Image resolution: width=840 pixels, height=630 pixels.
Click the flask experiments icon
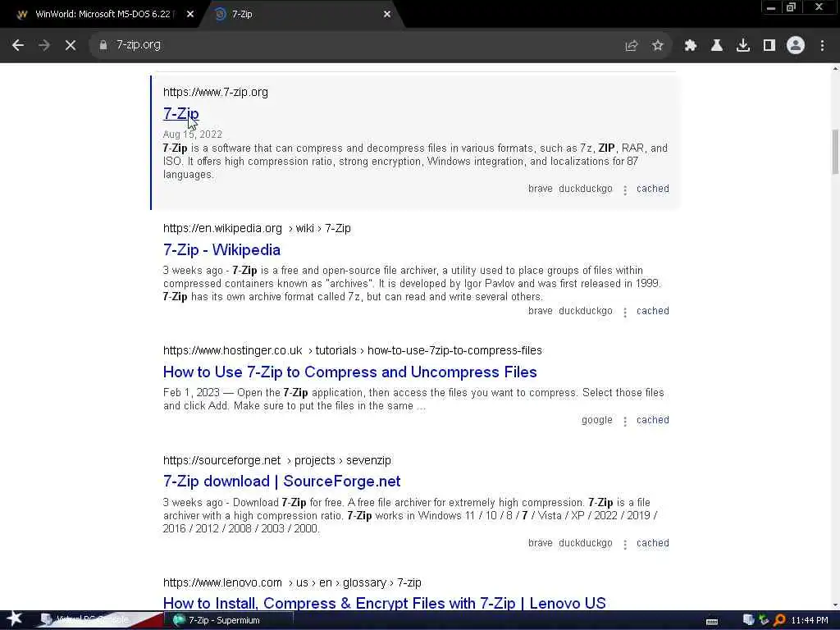[717, 46]
